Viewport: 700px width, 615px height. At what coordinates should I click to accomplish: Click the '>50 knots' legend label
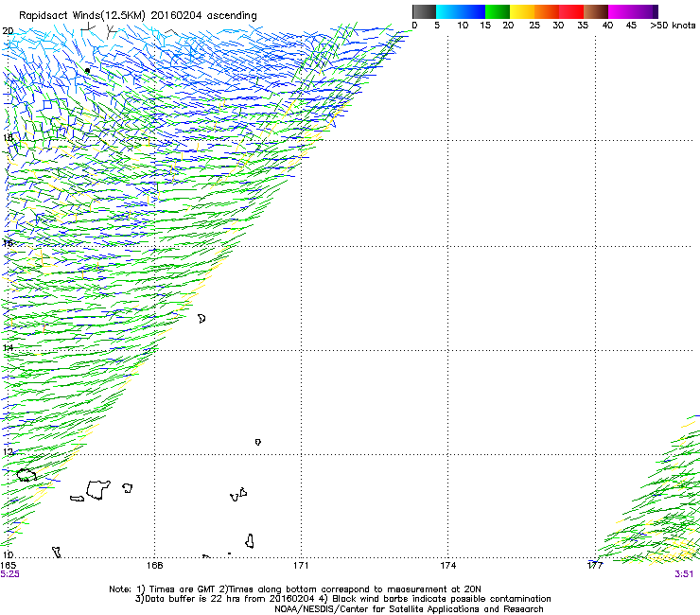(x=673, y=26)
